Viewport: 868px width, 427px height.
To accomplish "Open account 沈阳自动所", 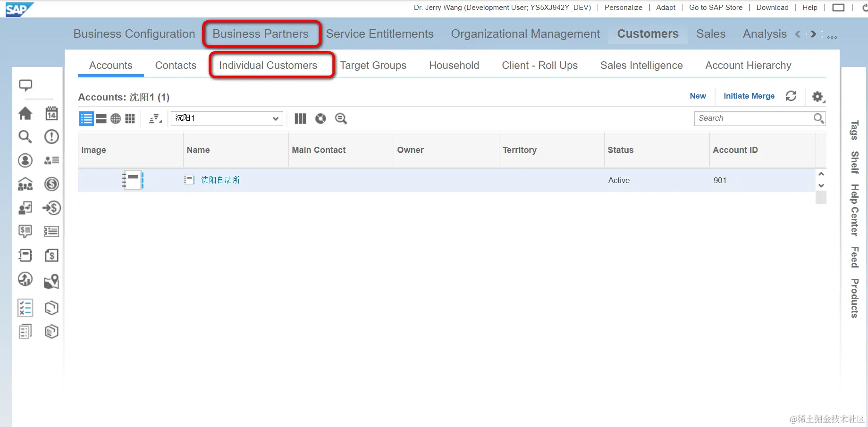I will coord(220,180).
